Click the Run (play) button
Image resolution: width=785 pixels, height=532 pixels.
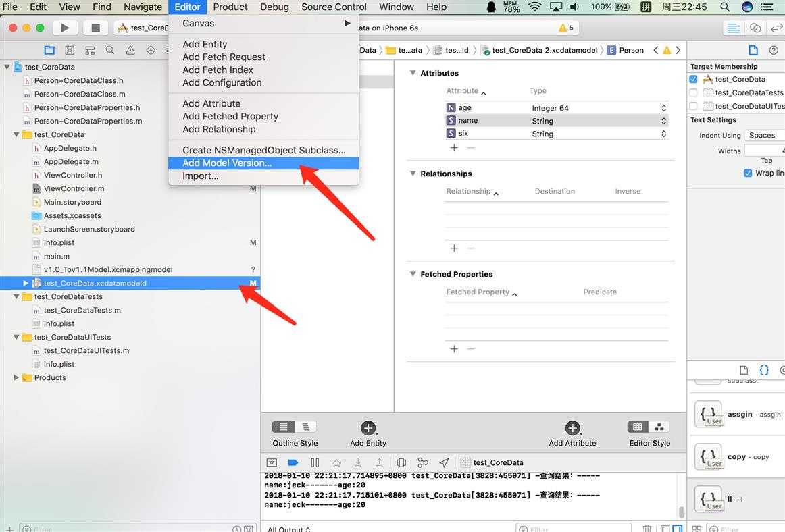pos(65,28)
